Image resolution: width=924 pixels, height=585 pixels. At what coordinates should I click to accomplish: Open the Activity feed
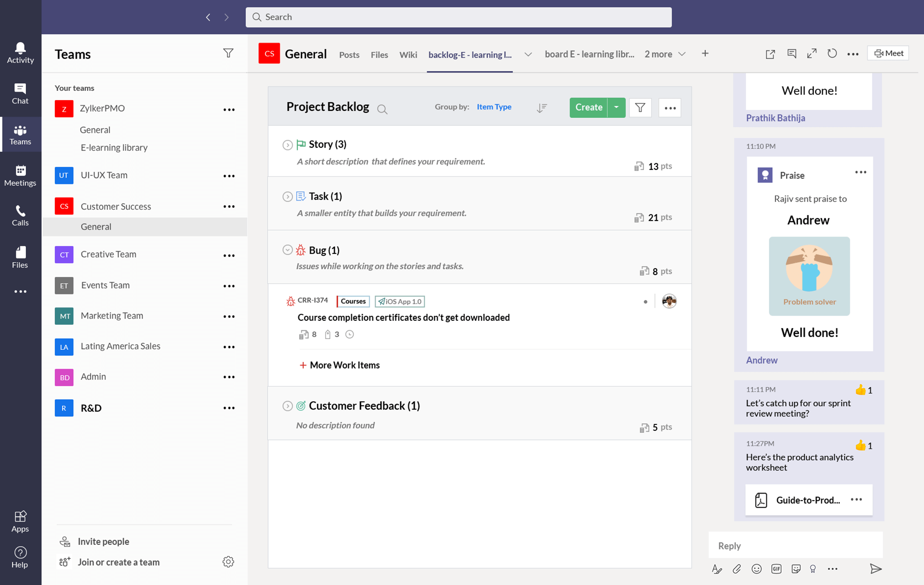(20, 53)
